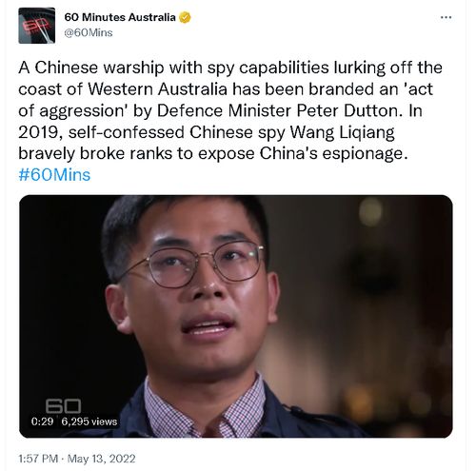Viewport: 476px width, 471px height.
Task: Visit the 60 Minutes Australia display name
Action: point(120,17)
